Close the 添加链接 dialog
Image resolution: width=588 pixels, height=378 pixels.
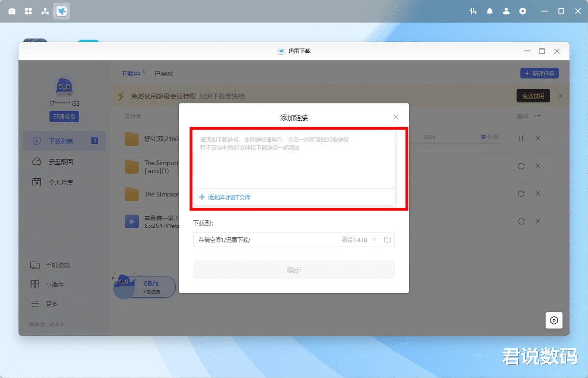click(x=396, y=117)
